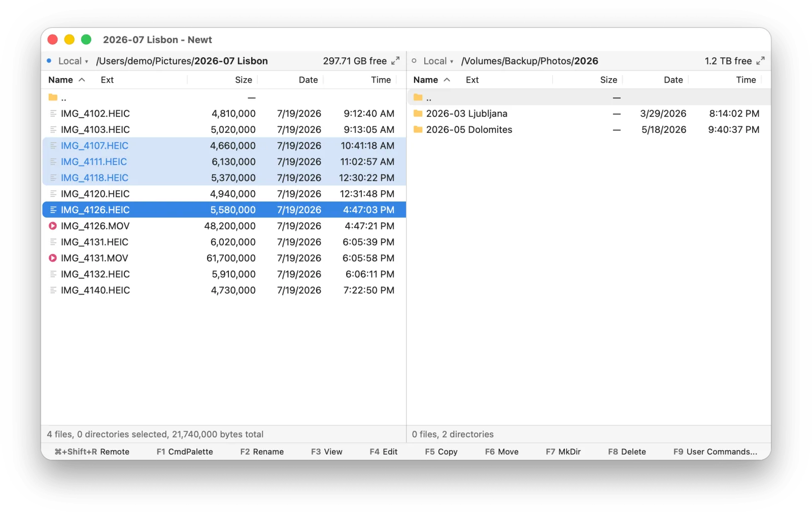Click the F6 Move button
This screenshot has height=514, width=812.
502,452
